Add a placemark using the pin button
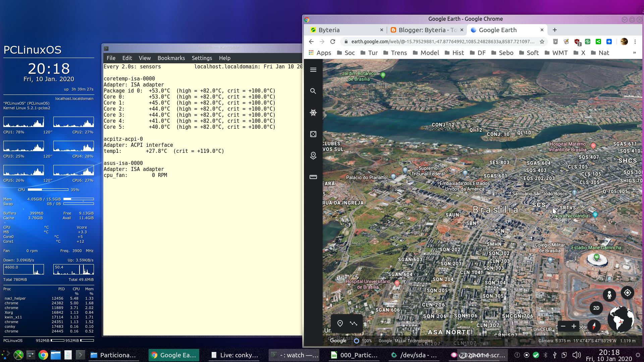Viewport: 644px width, 362px height. point(340,323)
